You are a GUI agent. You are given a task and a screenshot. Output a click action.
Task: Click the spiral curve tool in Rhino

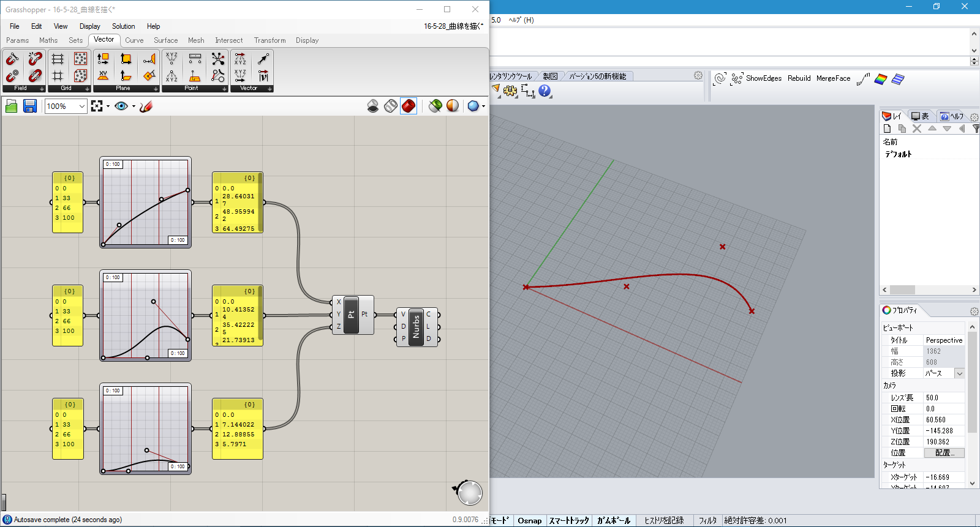click(x=720, y=78)
